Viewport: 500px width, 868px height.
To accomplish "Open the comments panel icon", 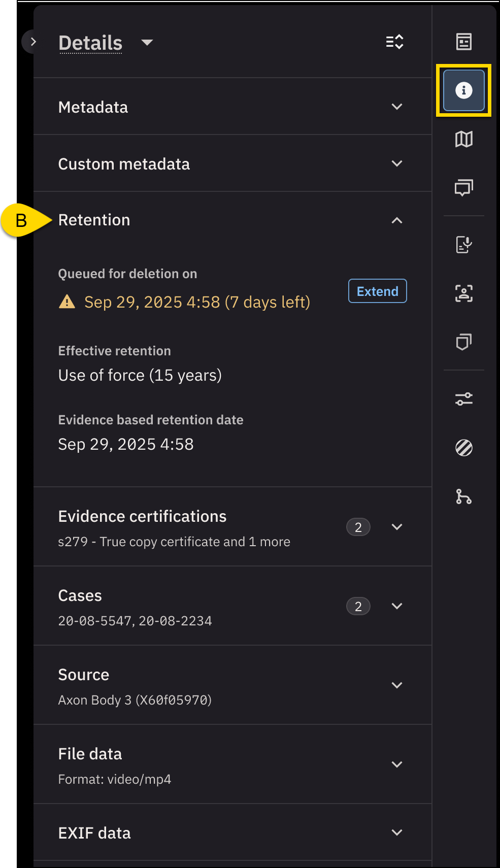I will click(x=463, y=188).
